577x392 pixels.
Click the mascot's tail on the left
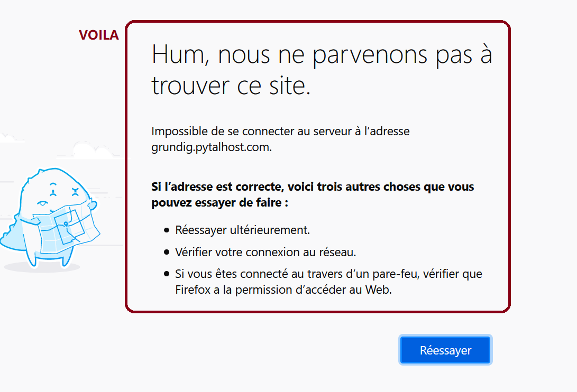(11, 235)
